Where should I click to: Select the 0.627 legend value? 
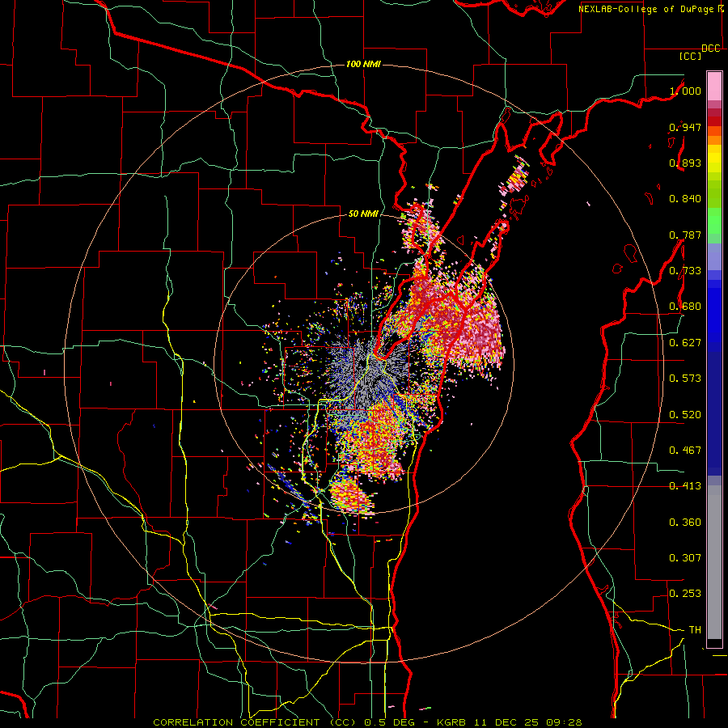click(x=685, y=343)
